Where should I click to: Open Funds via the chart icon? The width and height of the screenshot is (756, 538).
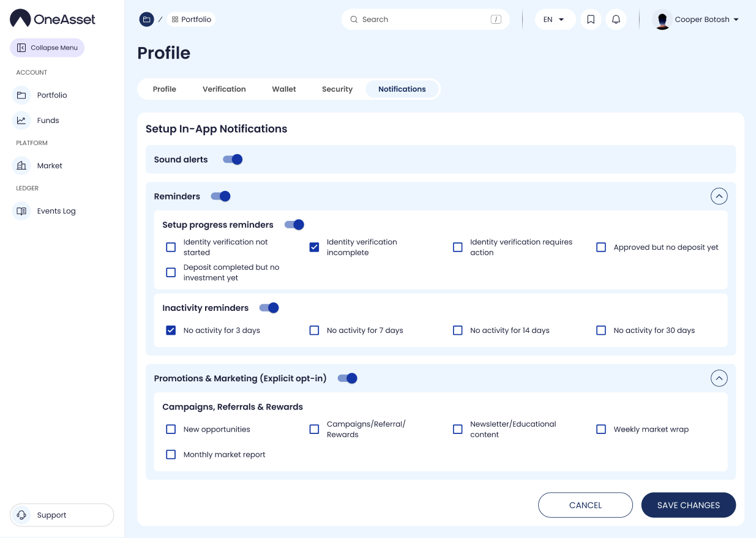pos(21,121)
